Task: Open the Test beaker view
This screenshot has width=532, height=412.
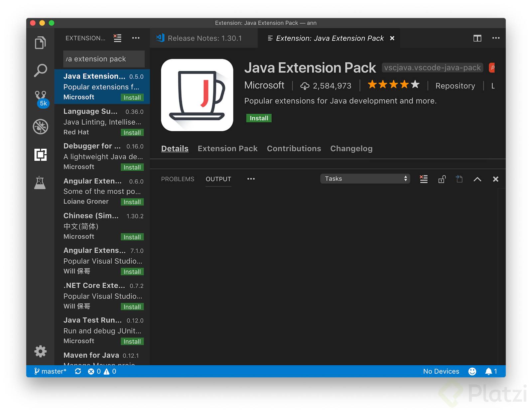Action: coord(40,183)
